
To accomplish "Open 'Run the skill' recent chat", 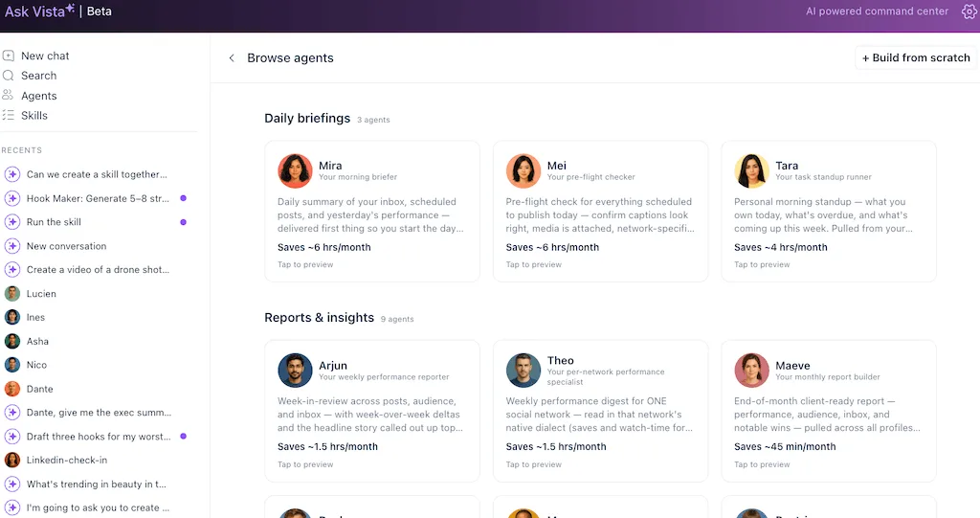I will coord(54,222).
